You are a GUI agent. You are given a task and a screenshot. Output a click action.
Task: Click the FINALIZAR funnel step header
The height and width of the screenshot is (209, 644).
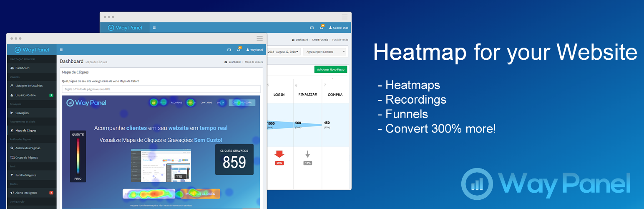tap(308, 94)
